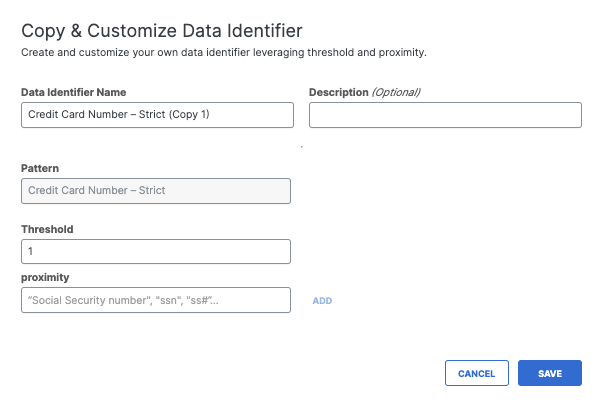The height and width of the screenshot is (407, 603).
Task: Click the 'Description' label text
Action: [339, 92]
